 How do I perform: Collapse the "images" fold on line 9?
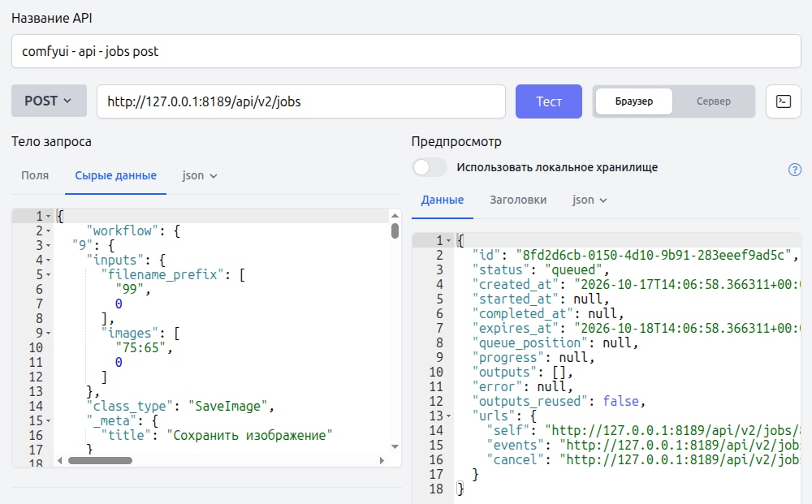pyautogui.click(x=49, y=334)
